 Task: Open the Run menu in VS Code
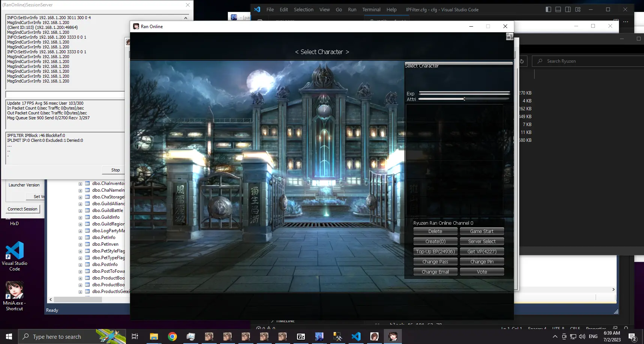coord(352,9)
